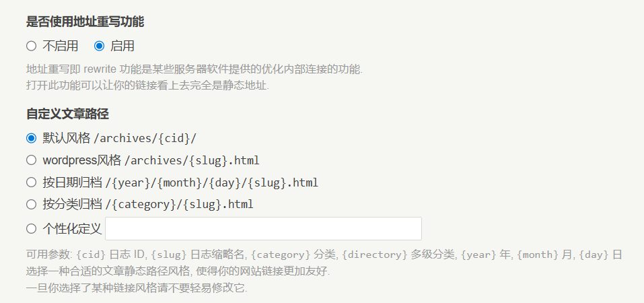Click the /archives/{cid}/ path pattern text

pyautogui.click(x=145, y=139)
